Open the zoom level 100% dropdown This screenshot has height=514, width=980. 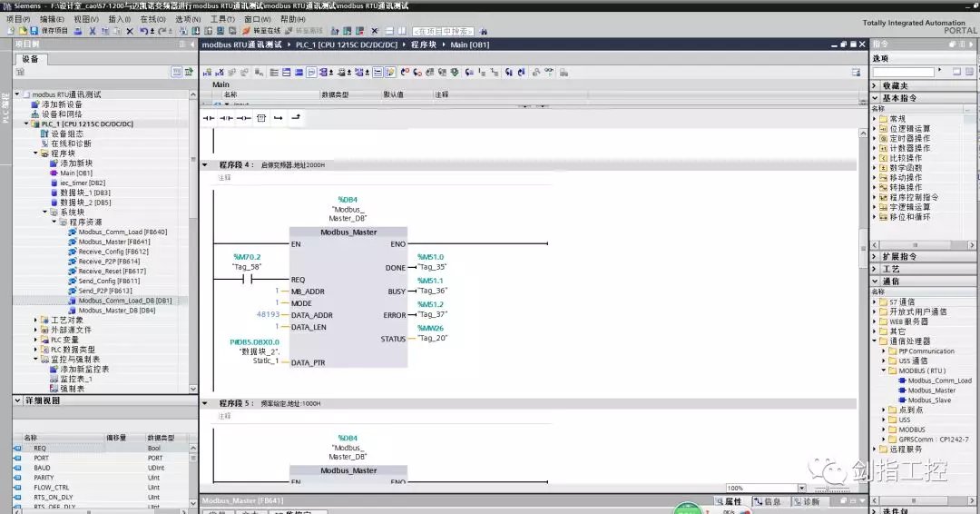coord(801,489)
